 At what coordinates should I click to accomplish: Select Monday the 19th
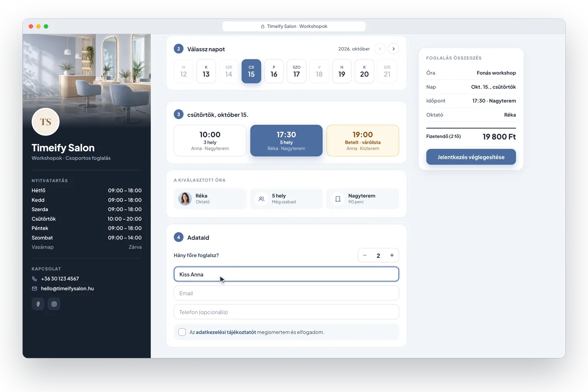pyautogui.click(x=342, y=71)
